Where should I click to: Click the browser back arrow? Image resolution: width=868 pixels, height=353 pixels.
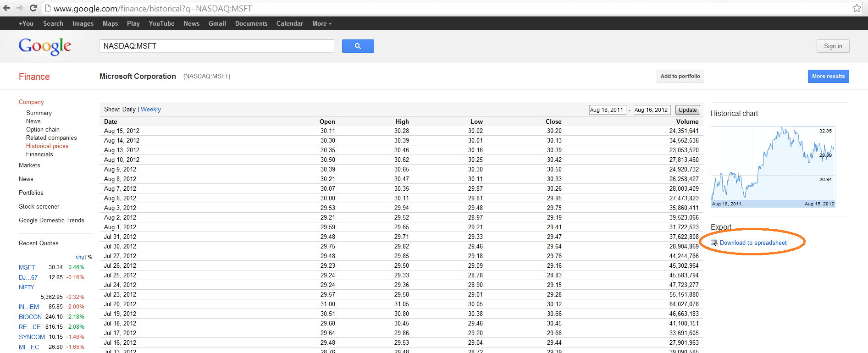coord(6,8)
